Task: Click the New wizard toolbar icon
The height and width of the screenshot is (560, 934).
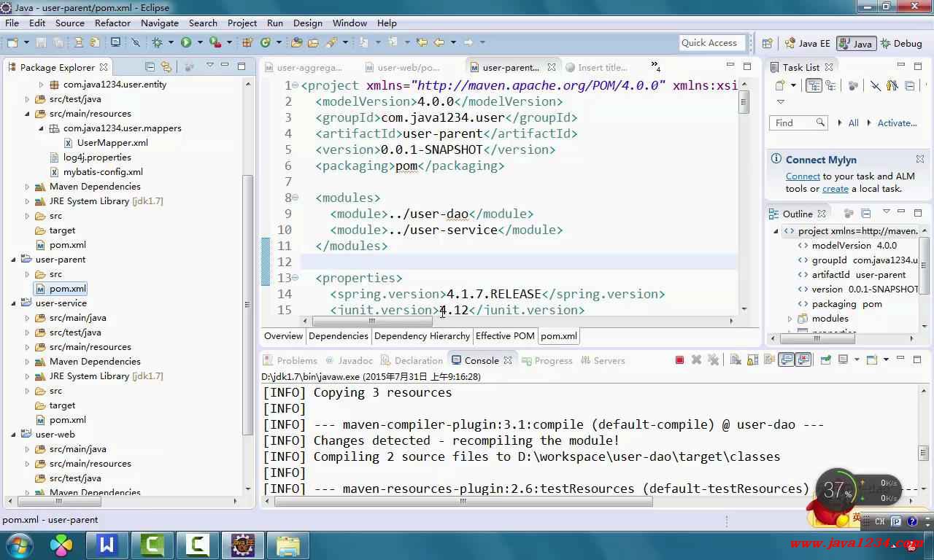Action: point(12,43)
